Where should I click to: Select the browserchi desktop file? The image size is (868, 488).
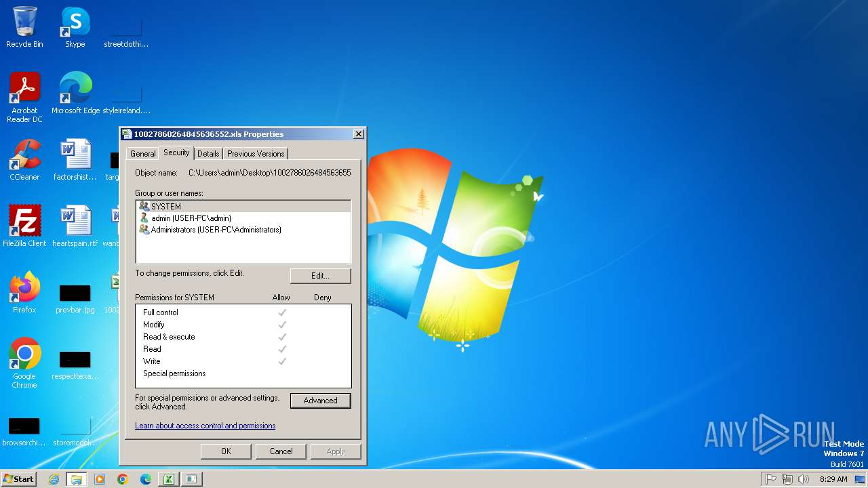[x=24, y=431]
